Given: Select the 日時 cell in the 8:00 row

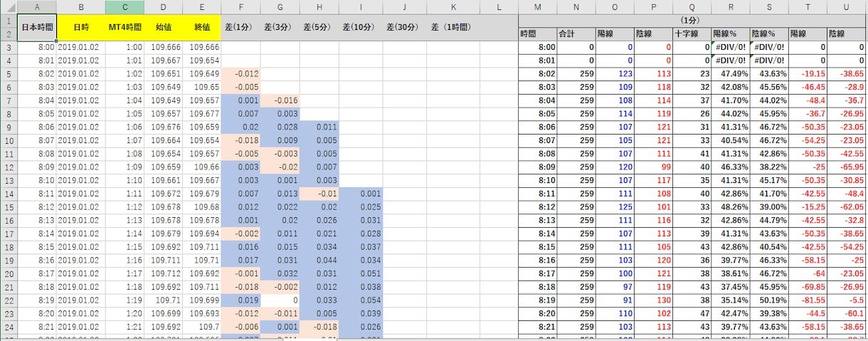Looking at the screenshot, I should (81, 47).
